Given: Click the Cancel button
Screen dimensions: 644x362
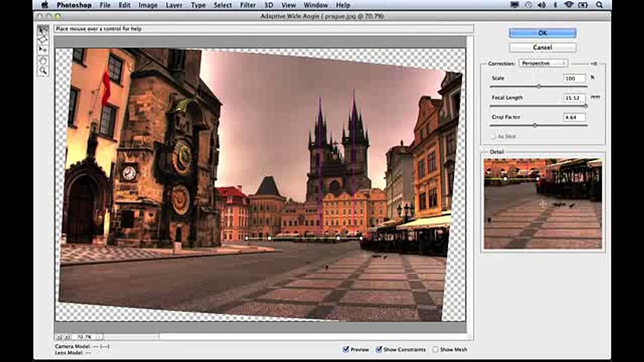Looking at the screenshot, I should pyautogui.click(x=542, y=47).
